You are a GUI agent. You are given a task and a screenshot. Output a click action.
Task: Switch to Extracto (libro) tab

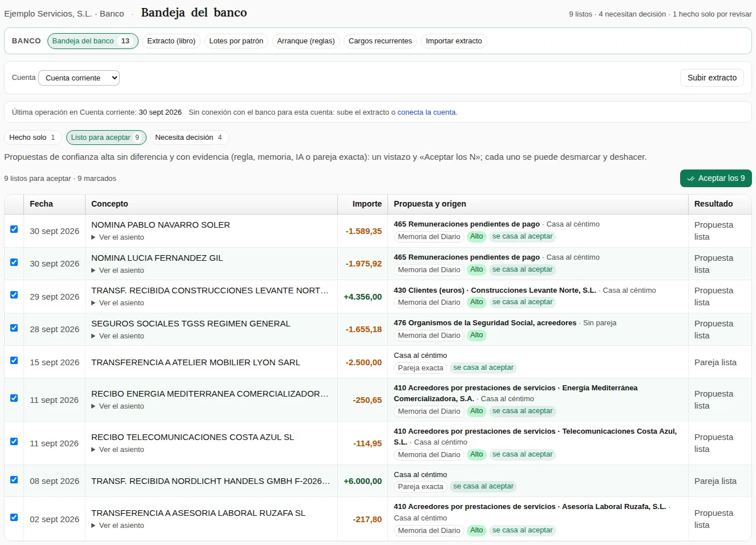coord(171,41)
